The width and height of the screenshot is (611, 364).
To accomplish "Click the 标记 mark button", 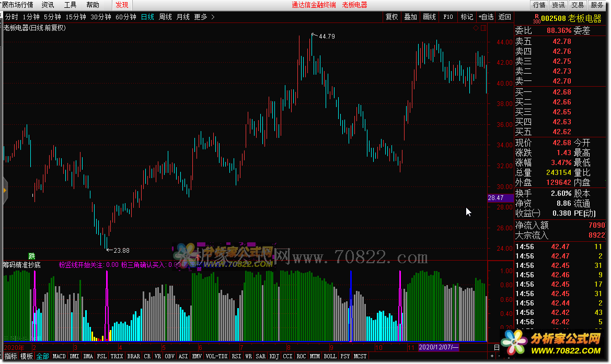I will coord(467,17).
